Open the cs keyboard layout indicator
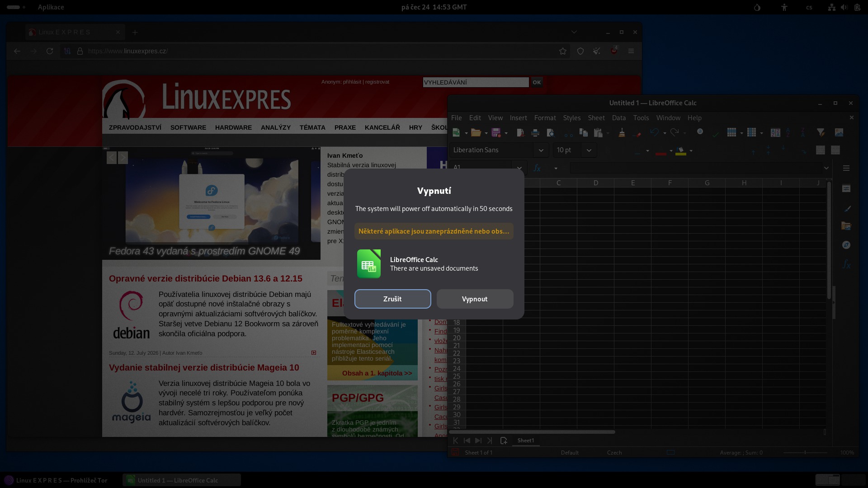Viewport: 868px width, 488px height. pos(809,7)
